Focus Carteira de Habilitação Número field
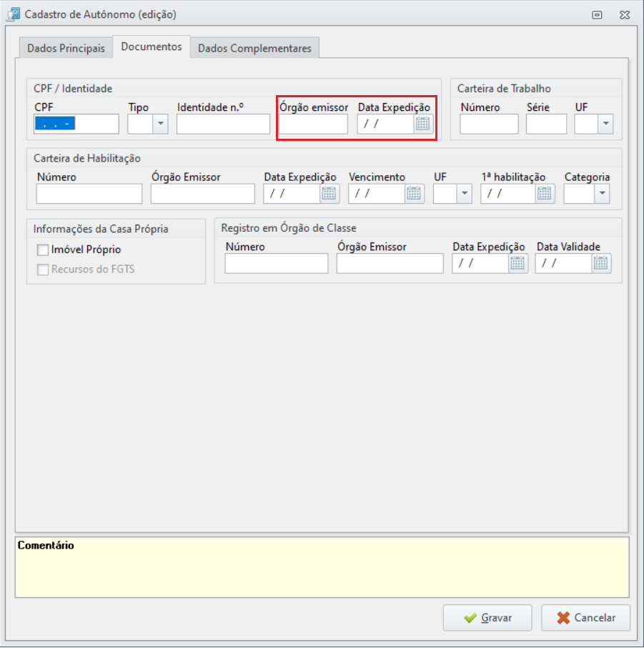The image size is (644, 648). pyautogui.click(x=89, y=193)
